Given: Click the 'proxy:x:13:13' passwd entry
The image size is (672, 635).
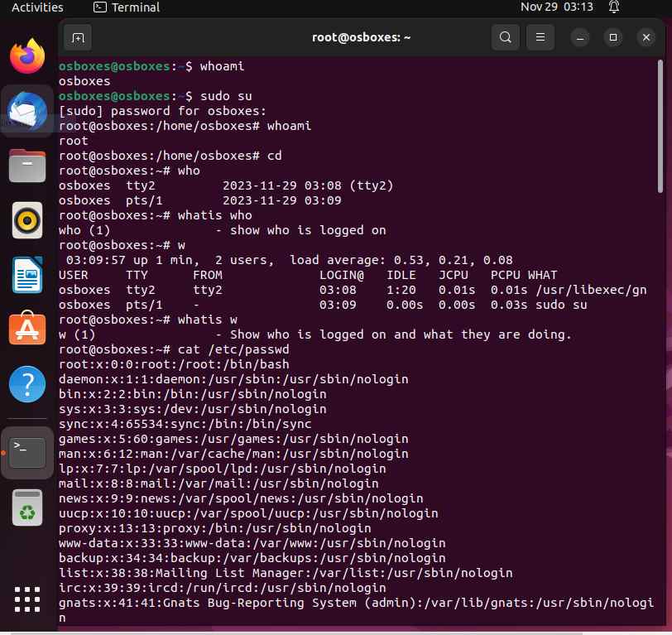Looking at the screenshot, I should [214, 528].
